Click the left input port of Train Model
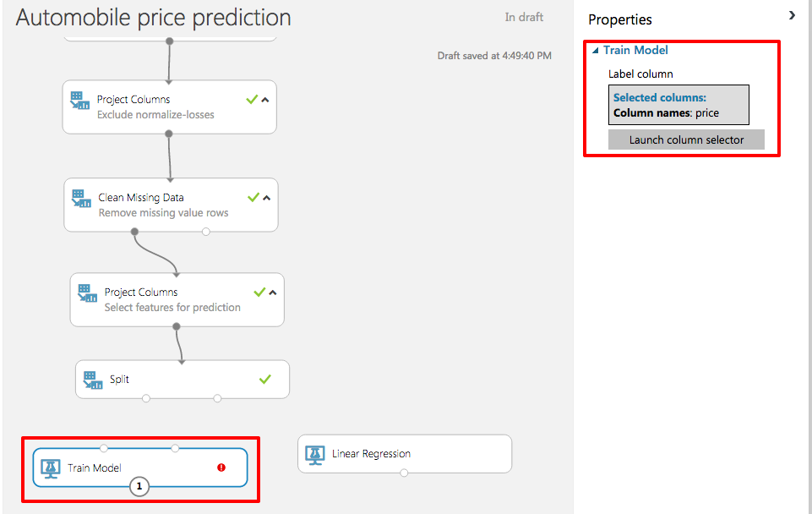812x514 pixels. (x=104, y=448)
